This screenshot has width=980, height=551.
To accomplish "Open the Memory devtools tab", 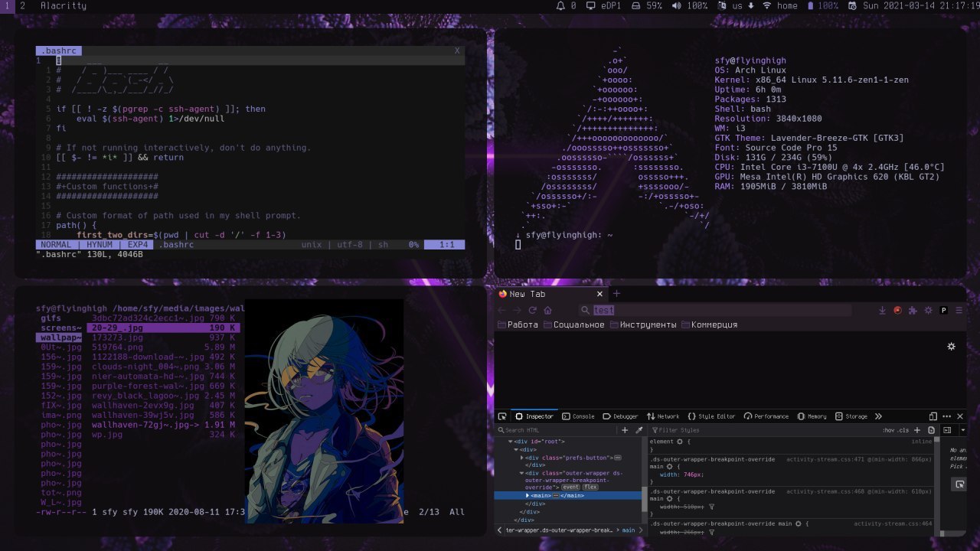I will (x=812, y=416).
